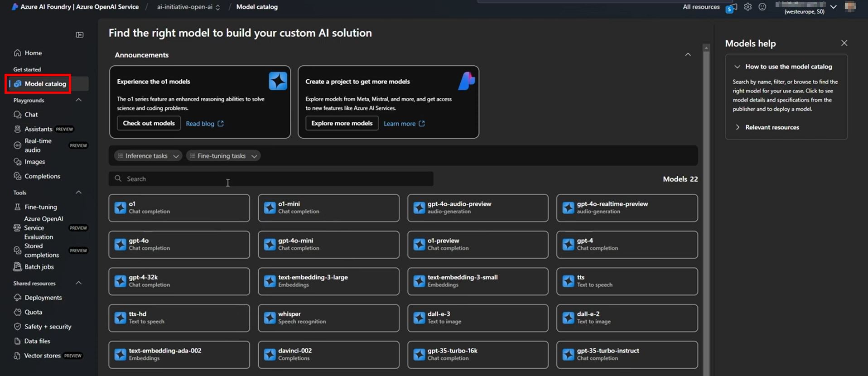Open the Completions playground

pos(42,176)
